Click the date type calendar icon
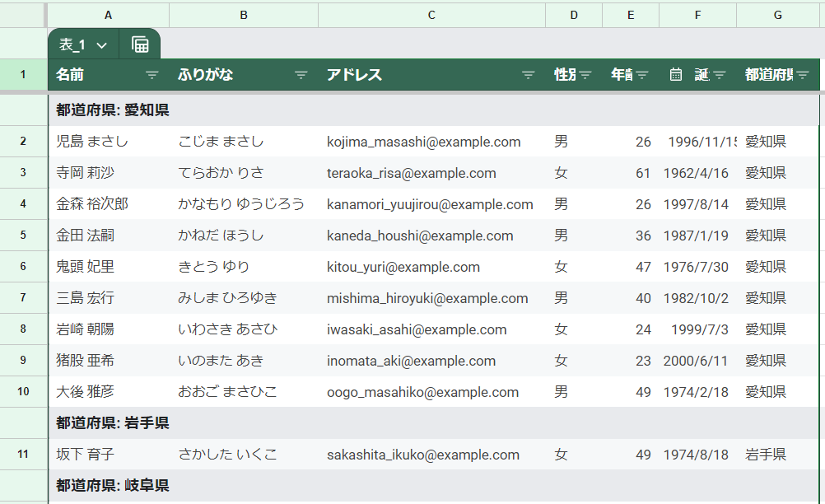The image size is (825, 504). coord(676,75)
